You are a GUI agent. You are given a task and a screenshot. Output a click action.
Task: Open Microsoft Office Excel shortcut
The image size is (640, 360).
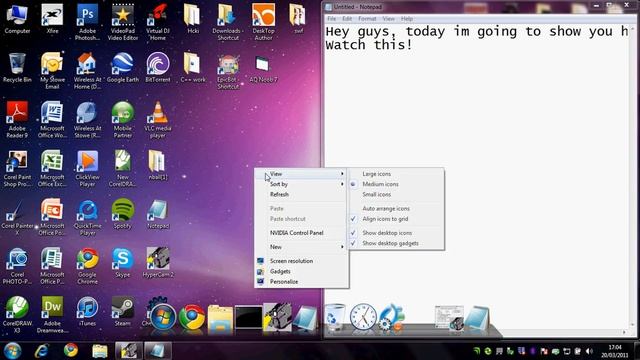(x=52, y=169)
